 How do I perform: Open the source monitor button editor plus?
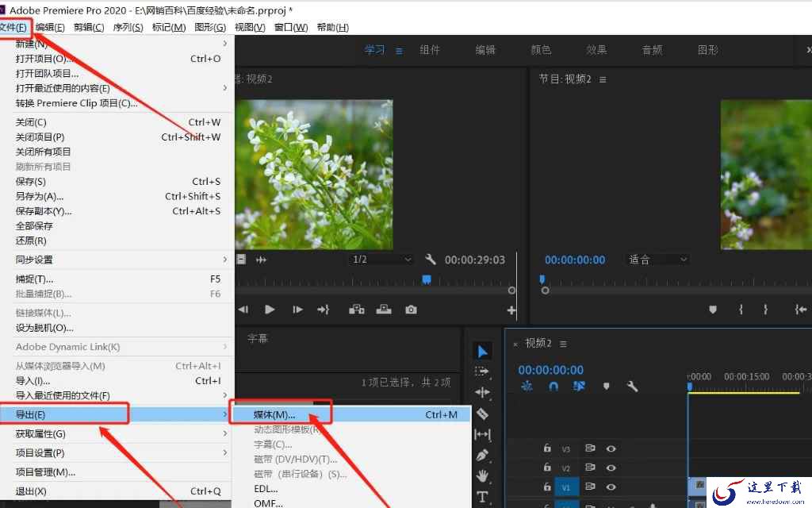point(511,310)
